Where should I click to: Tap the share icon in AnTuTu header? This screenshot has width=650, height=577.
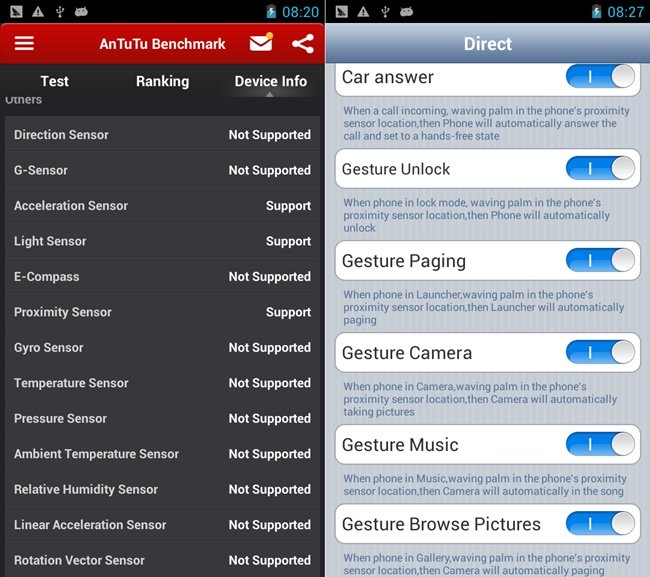[x=302, y=44]
